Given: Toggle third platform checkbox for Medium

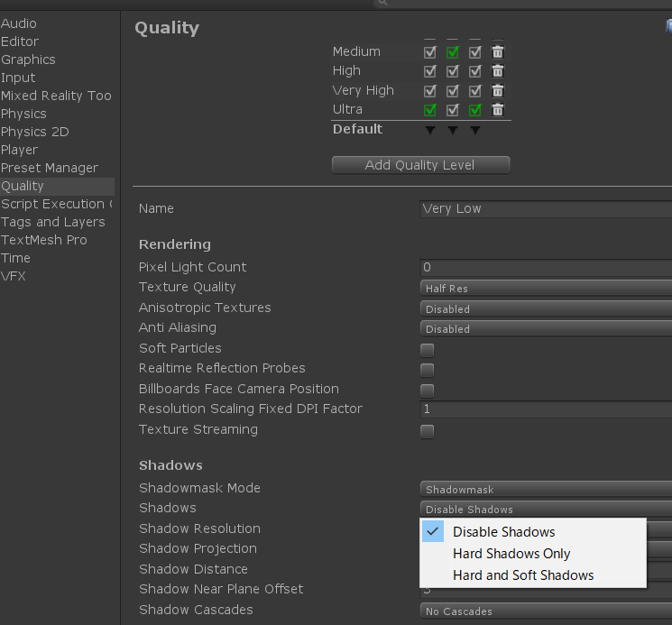Looking at the screenshot, I should click(x=474, y=52).
